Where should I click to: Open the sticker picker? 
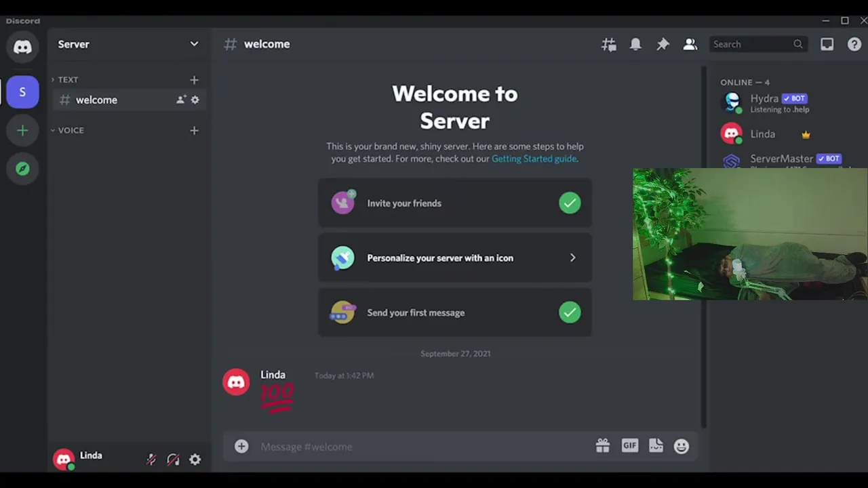[x=655, y=446]
